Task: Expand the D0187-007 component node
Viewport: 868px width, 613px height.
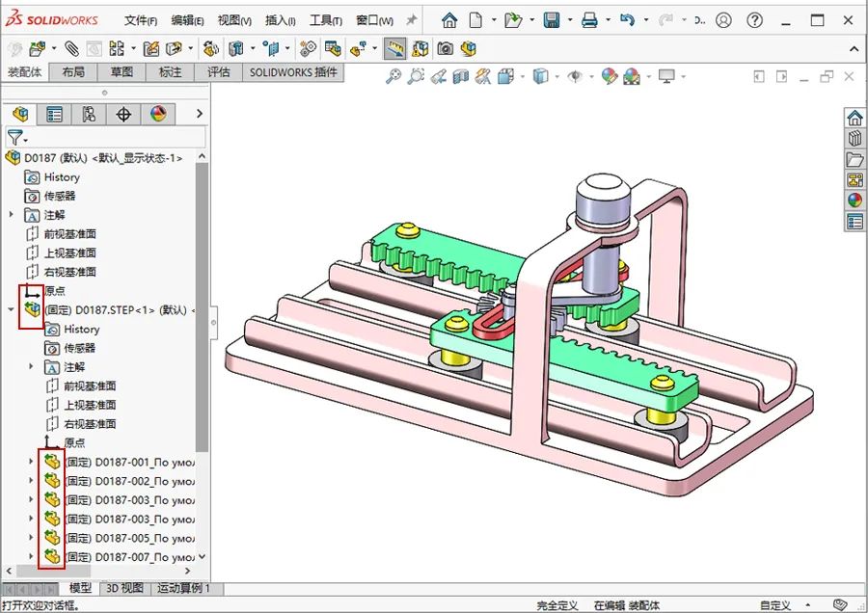Action: click(31, 556)
